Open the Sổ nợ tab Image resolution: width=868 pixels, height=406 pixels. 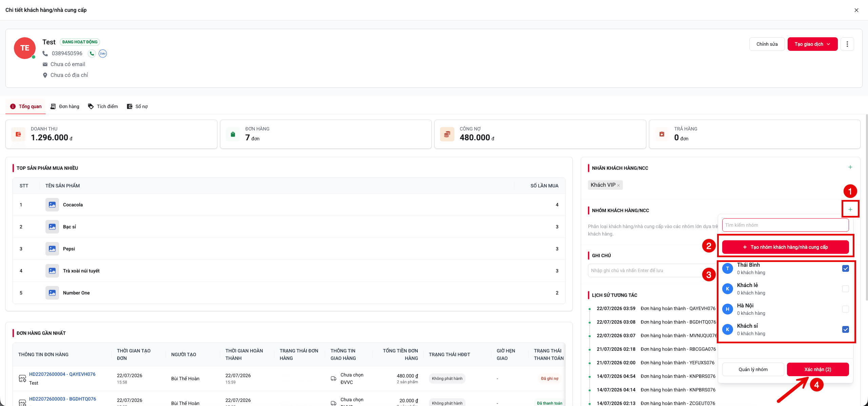coord(137,106)
